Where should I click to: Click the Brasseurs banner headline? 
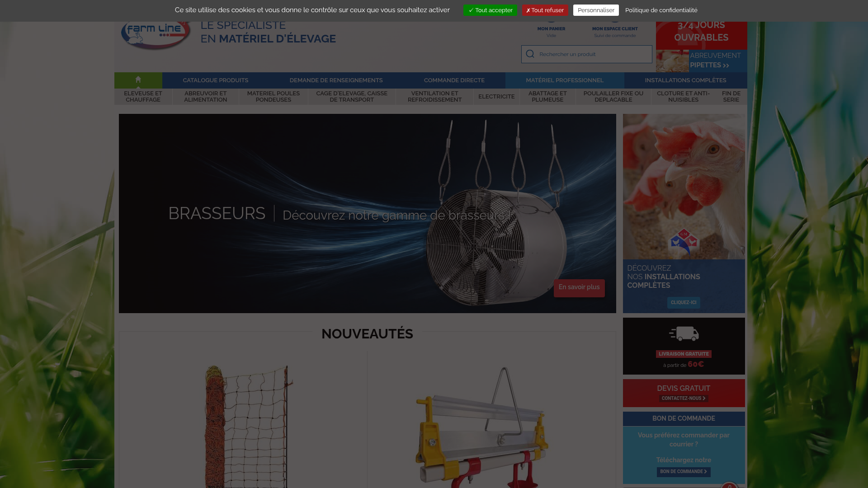pyautogui.click(x=217, y=214)
